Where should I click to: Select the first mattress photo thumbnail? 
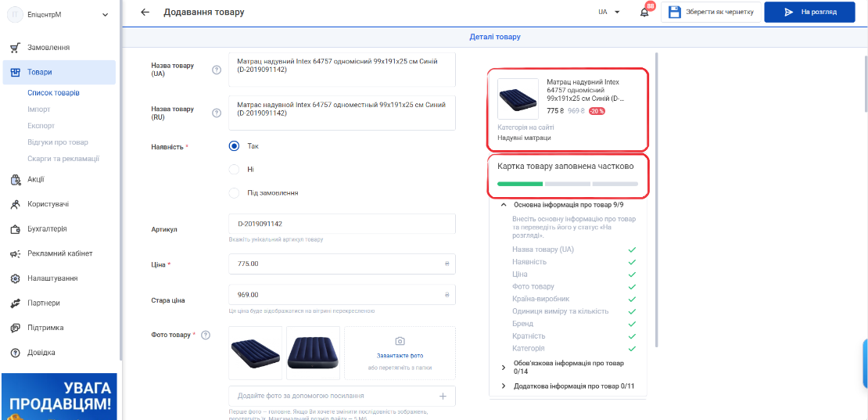pos(255,353)
